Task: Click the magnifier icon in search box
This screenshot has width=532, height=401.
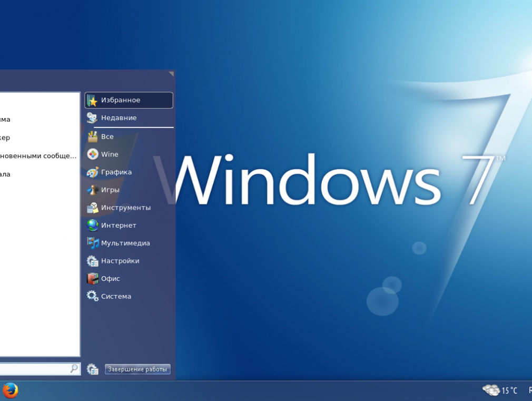Action: tap(74, 368)
